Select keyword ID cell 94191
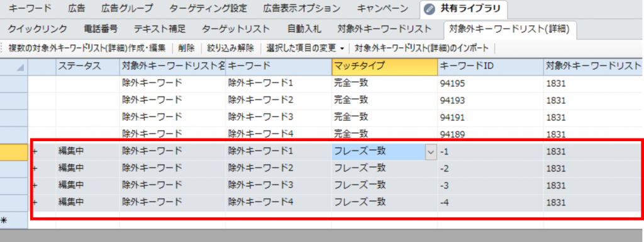 [x=491, y=117]
